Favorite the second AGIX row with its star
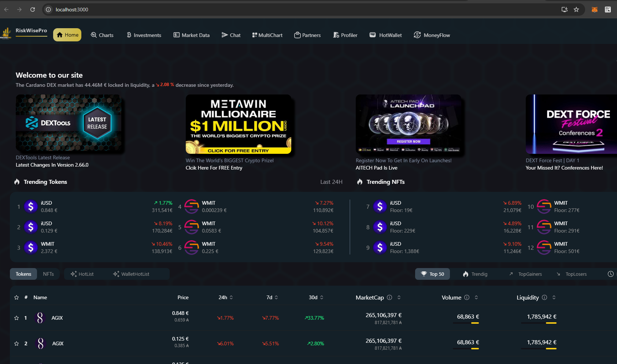This screenshot has width=617, height=364. pos(16,343)
